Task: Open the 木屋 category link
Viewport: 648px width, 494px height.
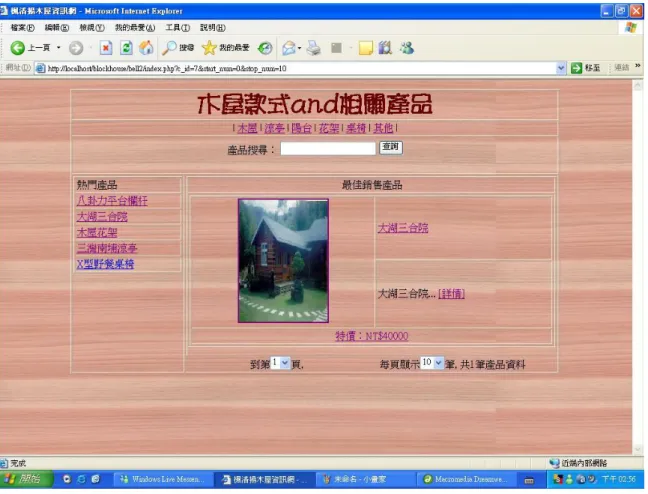Action: pos(247,129)
